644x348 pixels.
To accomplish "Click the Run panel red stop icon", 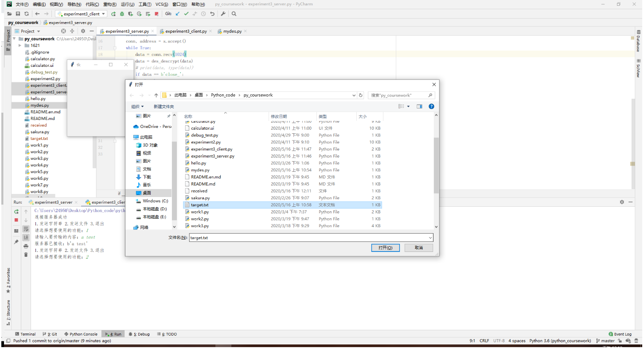I will 16,220.
